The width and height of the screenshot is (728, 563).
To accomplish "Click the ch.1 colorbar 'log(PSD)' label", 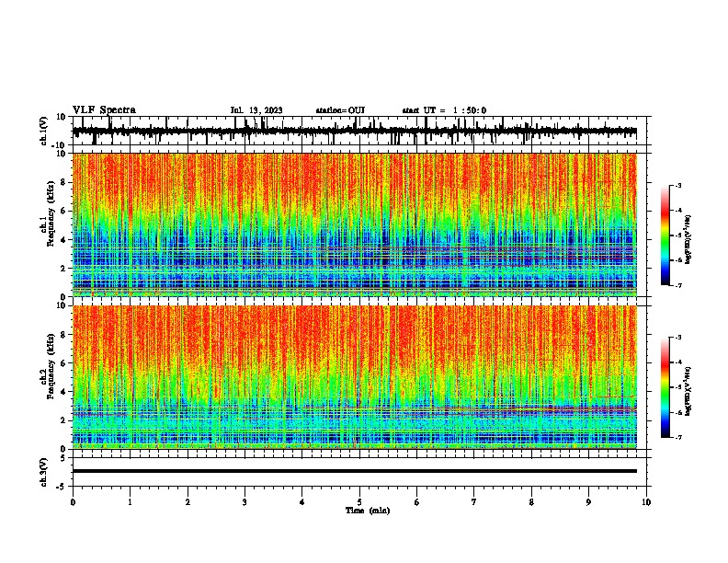I will [x=688, y=239].
